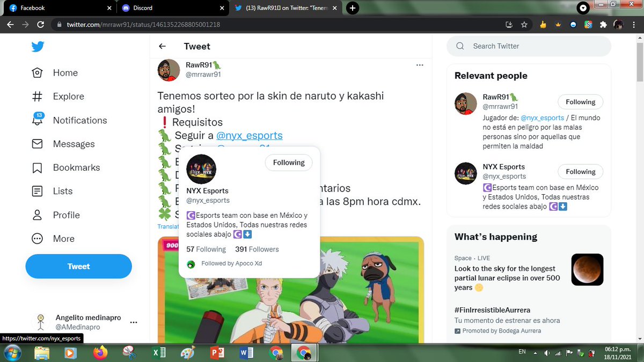Image resolution: width=644 pixels, height=362 pixels.
Task: Click the volume icon in system tray
Action: pyautogui.click(x=546, y=352)
